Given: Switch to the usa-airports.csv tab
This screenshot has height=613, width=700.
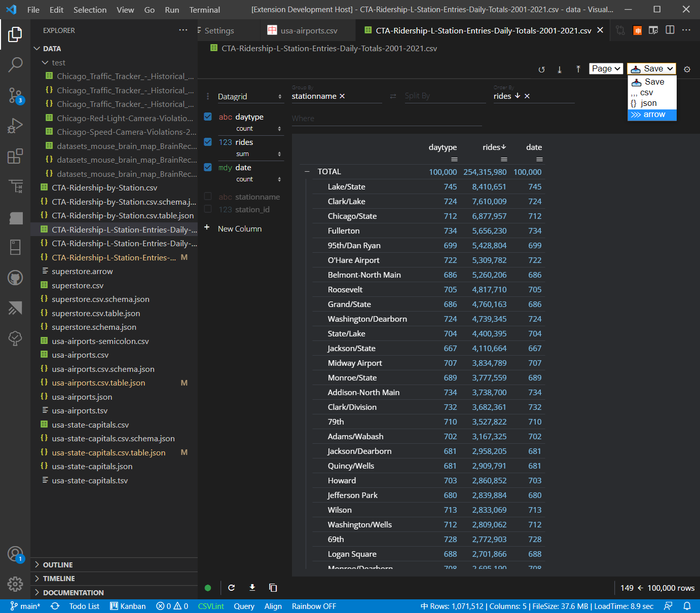Looking at the screenshot, I should (x=309, y=30).
